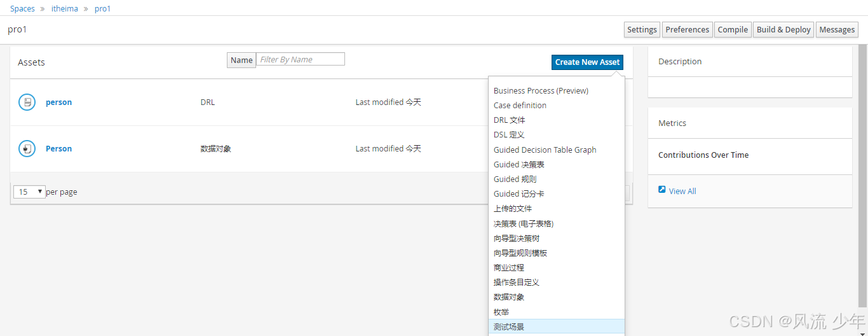Select 测试场景 from the asset menu
The height and width of the screenshot is (336, 868).
click(x=557, y=326)
